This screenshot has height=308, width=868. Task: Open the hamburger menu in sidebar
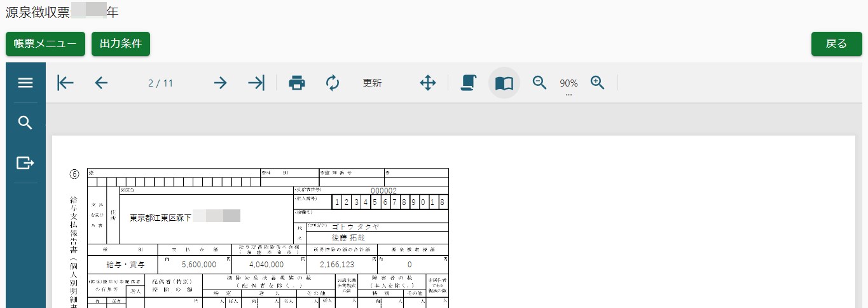coord(25,83)
